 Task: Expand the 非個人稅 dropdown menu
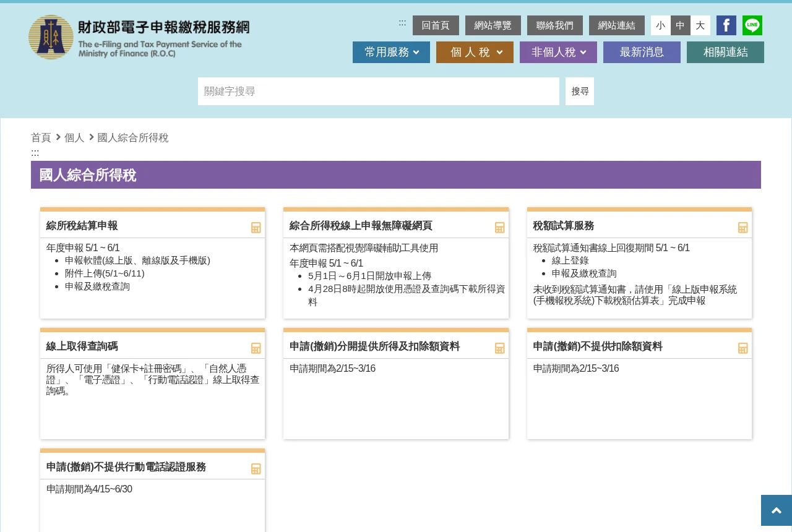click(558, 52)
